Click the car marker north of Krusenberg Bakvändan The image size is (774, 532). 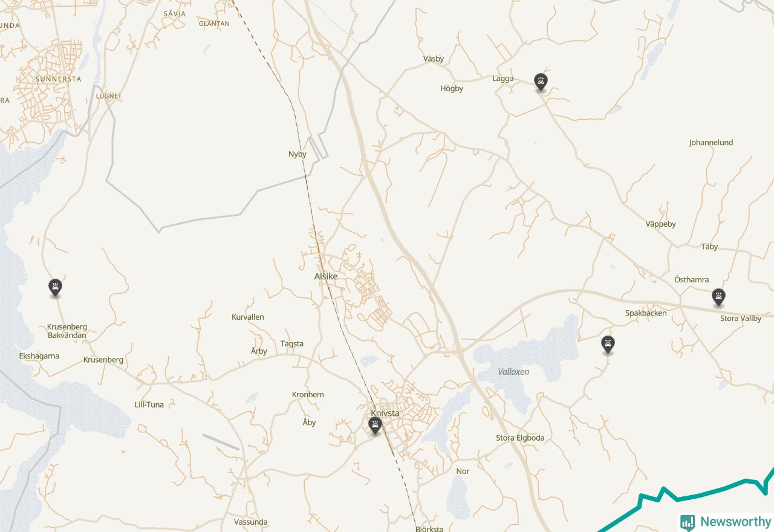56,288
